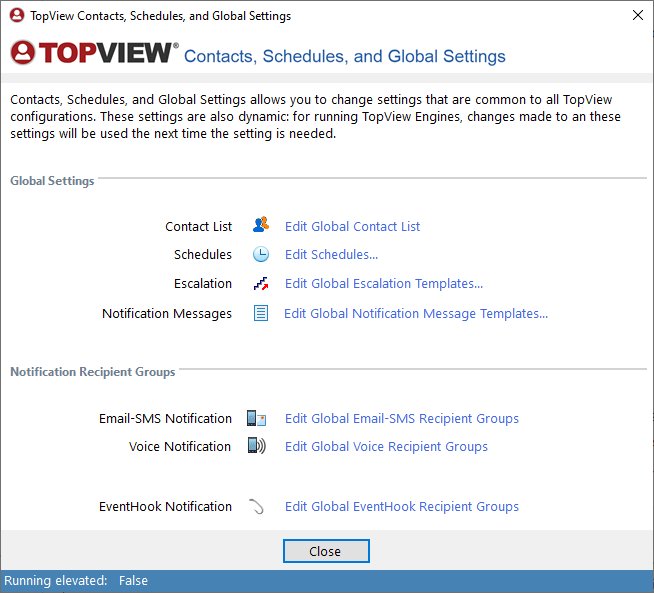Click the Email-SMS Notification phone icon

point(256,418)
